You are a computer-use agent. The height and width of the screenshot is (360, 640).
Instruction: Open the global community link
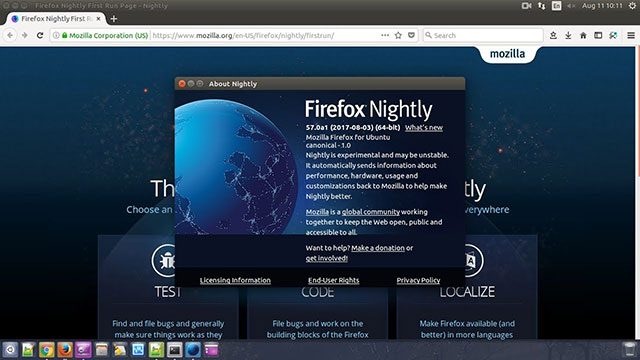(371, 212)
